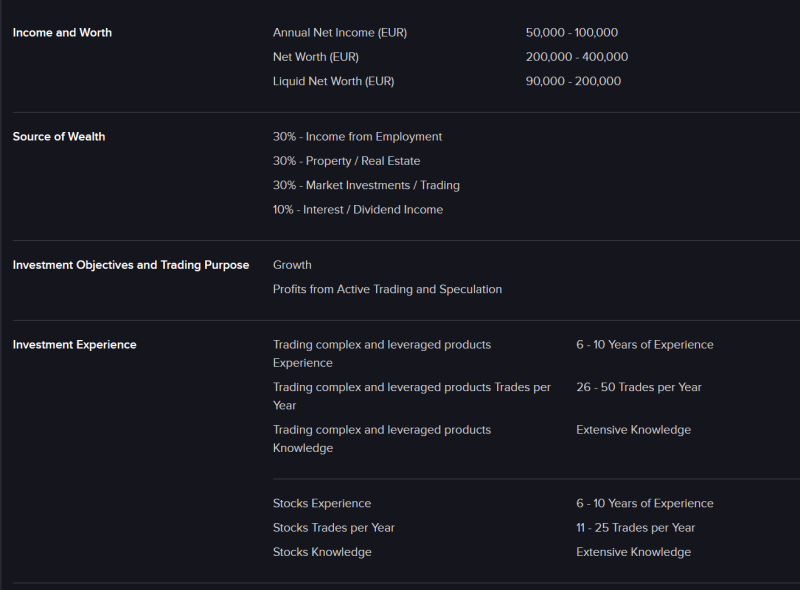
Task: Select 30% - Income from Employment entry
Action: click(357, 137)
